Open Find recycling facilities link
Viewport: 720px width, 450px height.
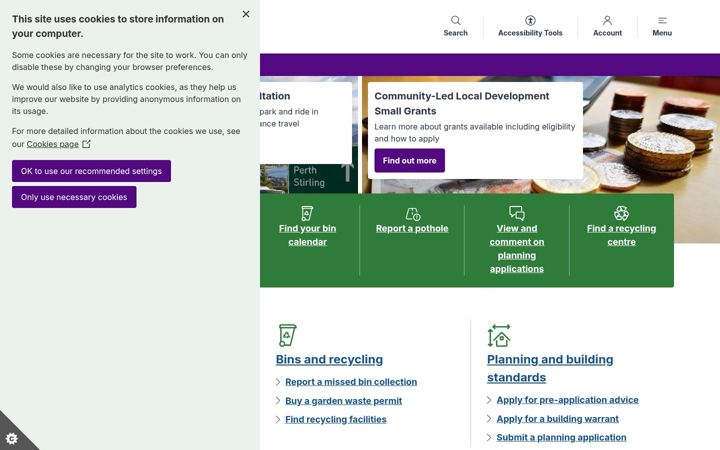coord(336,419)
